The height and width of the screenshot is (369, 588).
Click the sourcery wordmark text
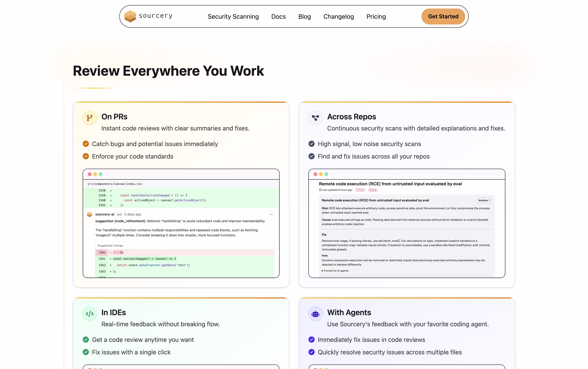click(155, 16)
